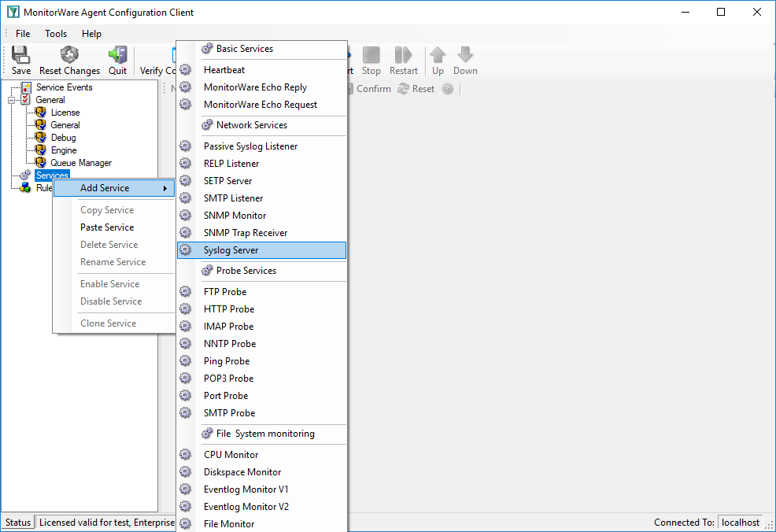Add an IMAP Probe service
776x532 pixels.
[x=262, y=326]
